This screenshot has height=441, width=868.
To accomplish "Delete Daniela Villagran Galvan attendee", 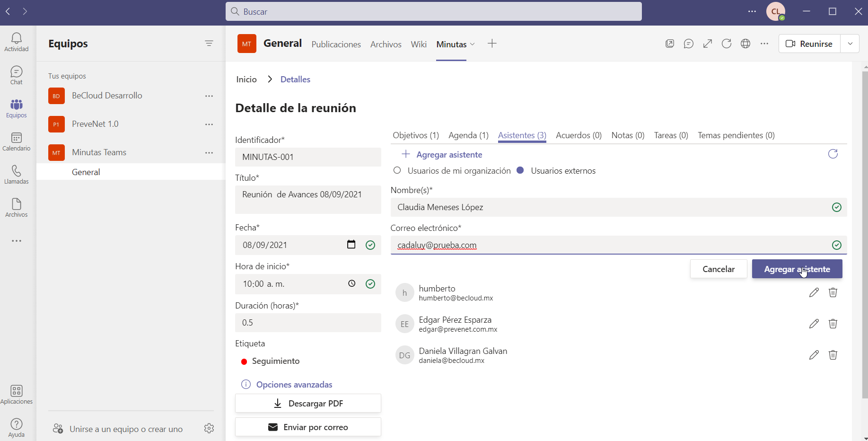I will pos(833,355).
